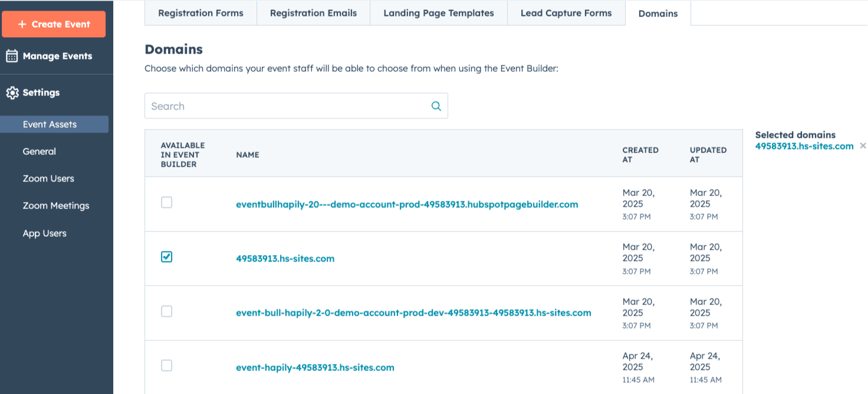Image resolution: width=868 pixels, height=394 pixels.
Task: Open the 49583913.hs-sites.com domain link
Action: 287,259
